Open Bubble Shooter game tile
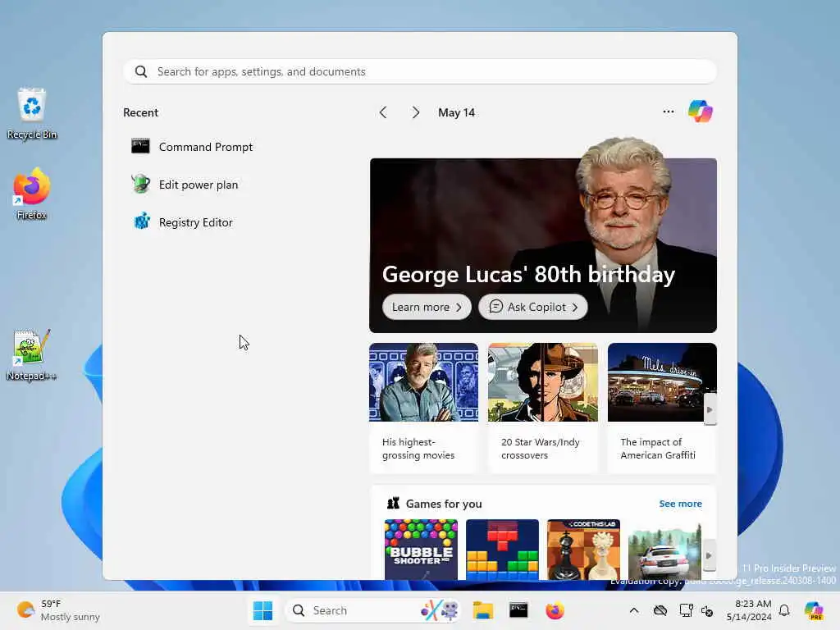Image resolution: width=840 pixels, height=630 pixels. (421, 550)
